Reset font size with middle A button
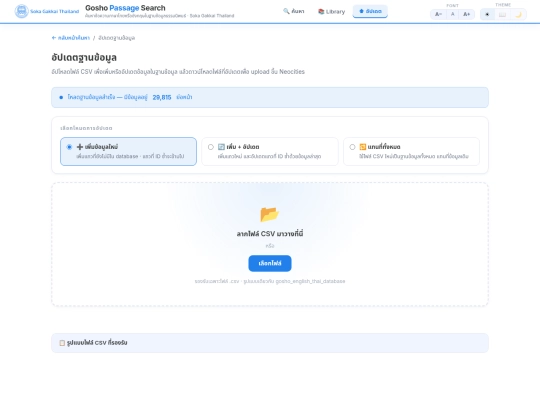540x405 pixels. tap(453, 14)
